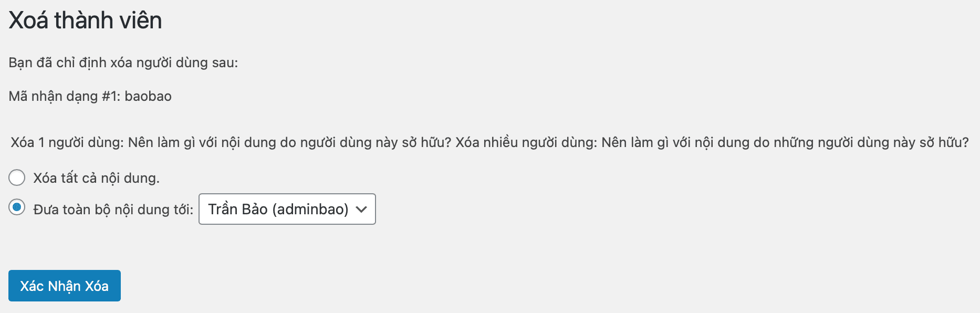Click the filled blue dot of the selected radio
980x313 pixels.
17,207
